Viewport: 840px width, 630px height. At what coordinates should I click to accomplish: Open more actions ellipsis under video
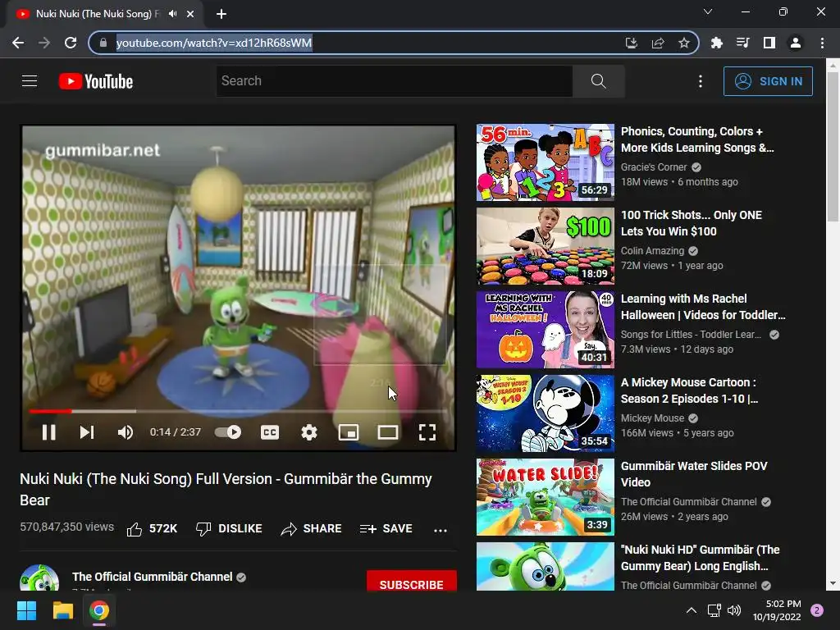[441, 530]
